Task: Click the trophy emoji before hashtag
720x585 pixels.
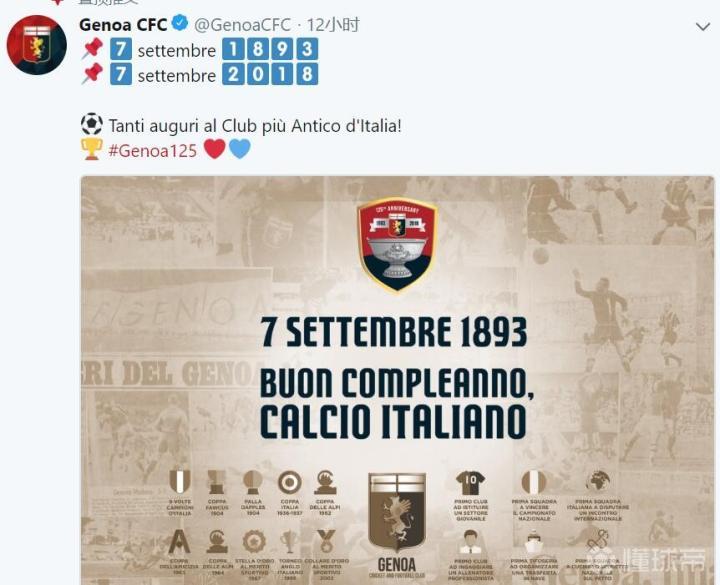Action: 91,149
